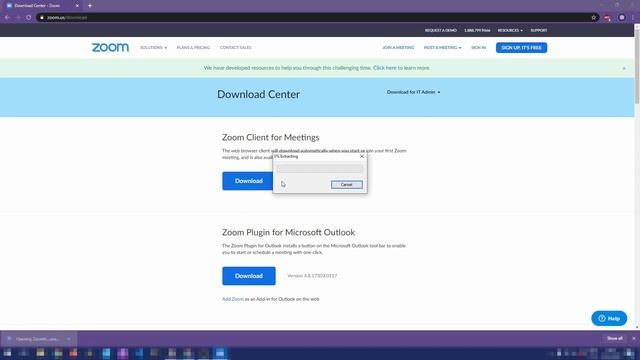Click Show all downloads
Image resolution: width=640 pixels, height=360 pixels.
click(x=614, y=338)
